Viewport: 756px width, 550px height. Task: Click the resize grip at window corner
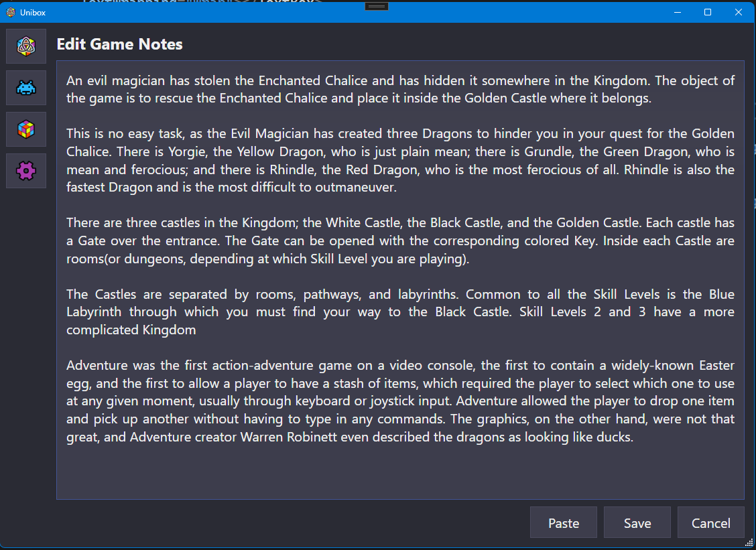tap(749, 543)
